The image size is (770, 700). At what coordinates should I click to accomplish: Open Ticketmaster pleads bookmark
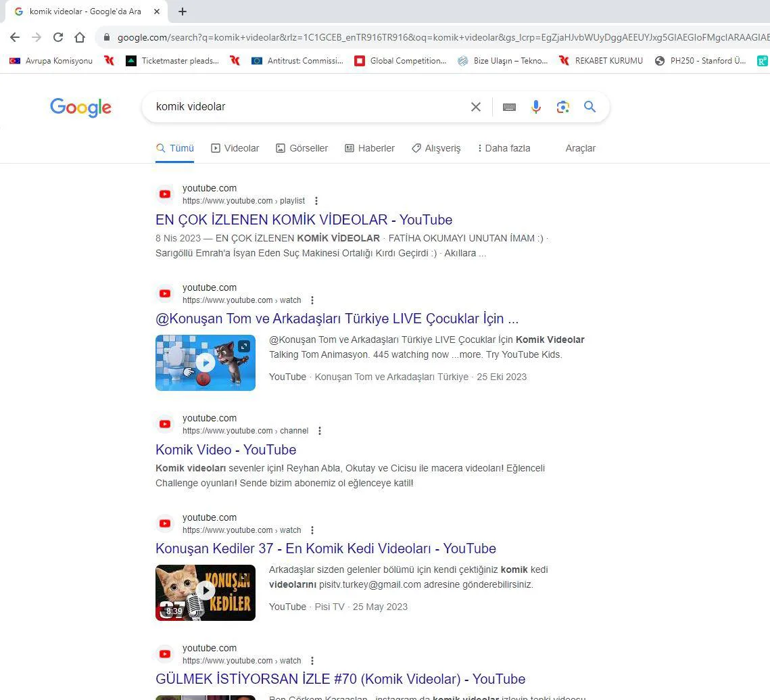172,61
